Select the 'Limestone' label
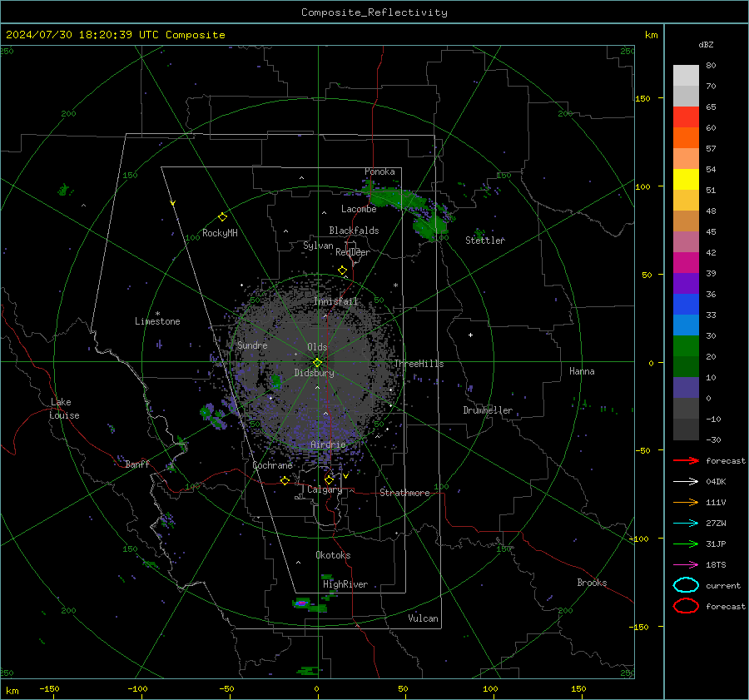The height and width of the screenshot is (700, 749). click(x=157, y=321)
